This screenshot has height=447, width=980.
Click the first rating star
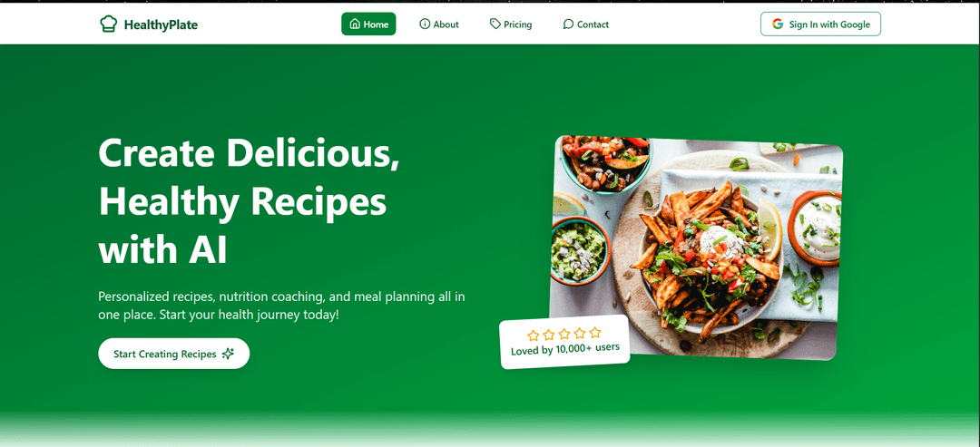(534, 335)
